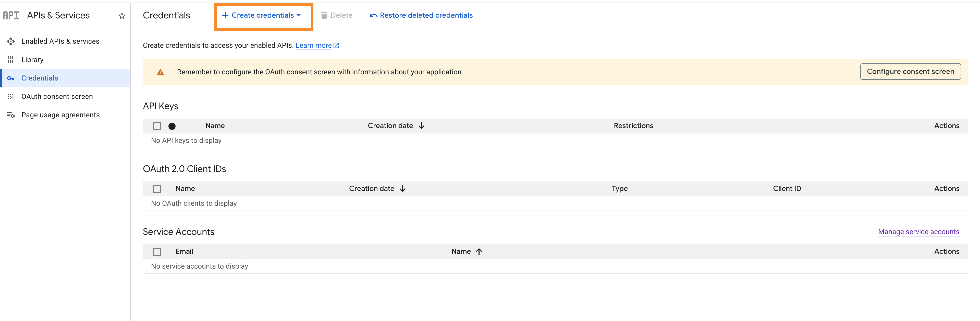The height and width of the screenshot is (321, 980).
Task: Click the Credentials key icon
Action: [x=11, y=78]
